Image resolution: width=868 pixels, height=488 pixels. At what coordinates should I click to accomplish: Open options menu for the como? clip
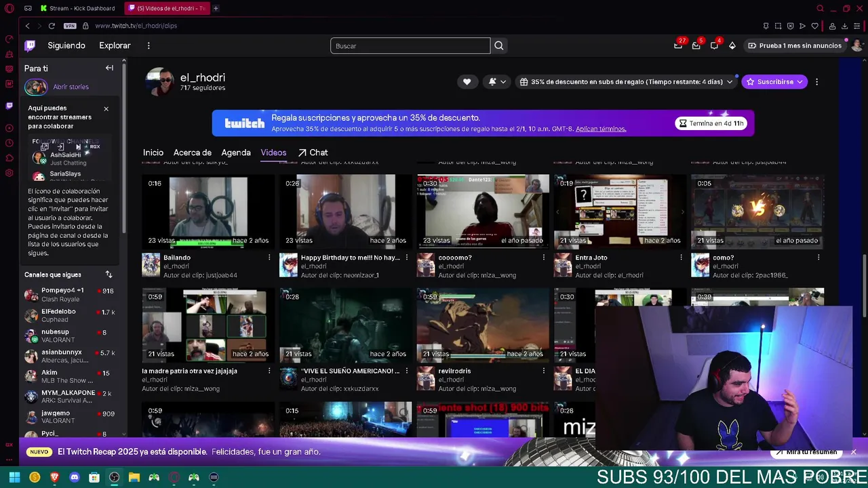click(818, 258)
